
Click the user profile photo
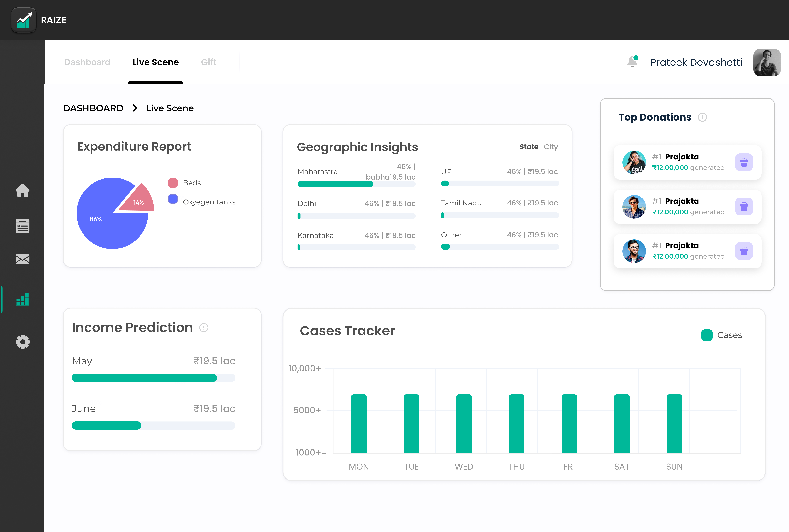tap(767, 62)
